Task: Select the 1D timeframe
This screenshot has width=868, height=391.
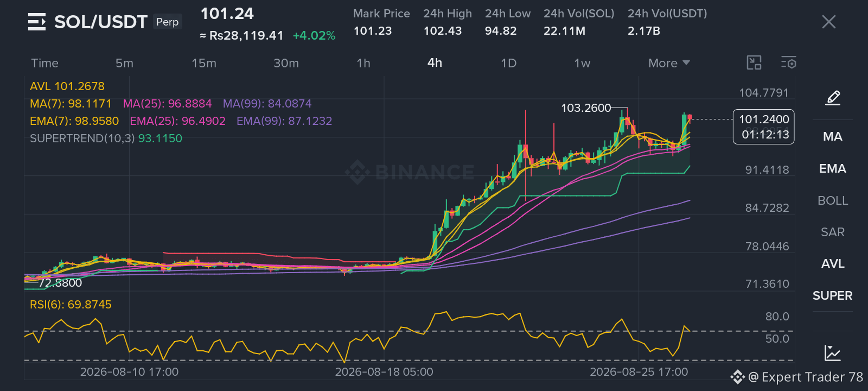Action: [x=508, y=63]
